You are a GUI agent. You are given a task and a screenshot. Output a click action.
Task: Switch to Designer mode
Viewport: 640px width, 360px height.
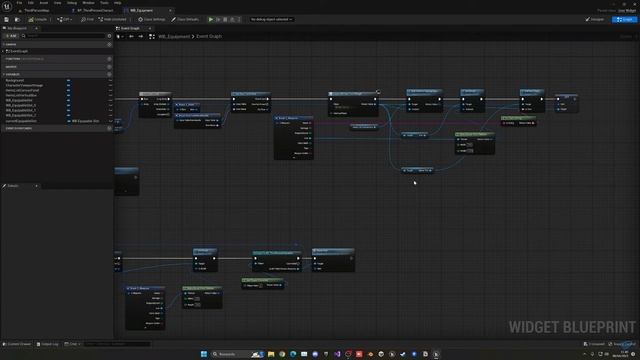point(595,19)
